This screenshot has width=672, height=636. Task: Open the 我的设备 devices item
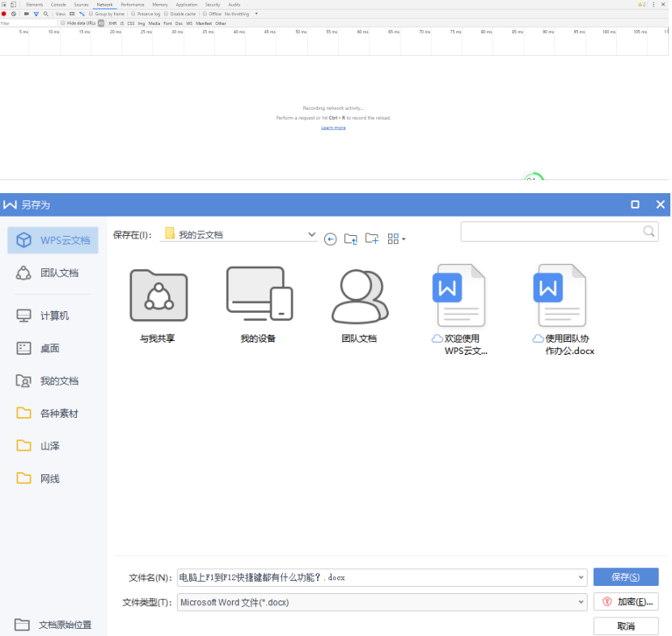259,305
